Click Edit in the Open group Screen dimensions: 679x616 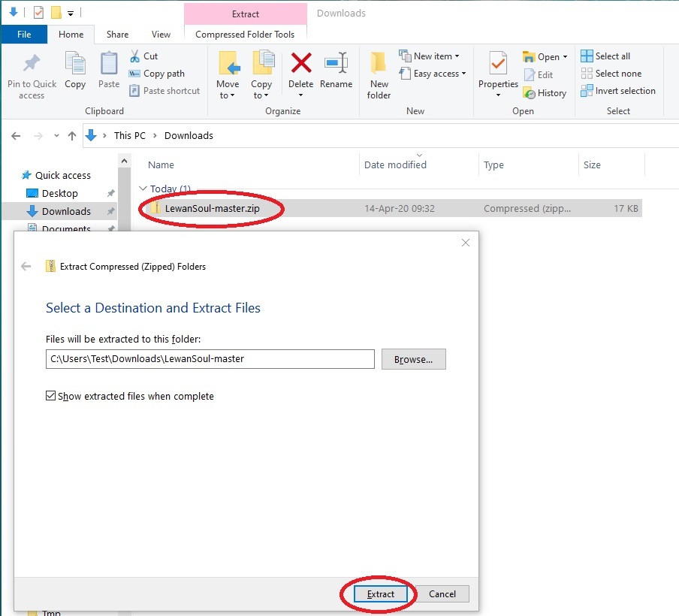[539, 75]
